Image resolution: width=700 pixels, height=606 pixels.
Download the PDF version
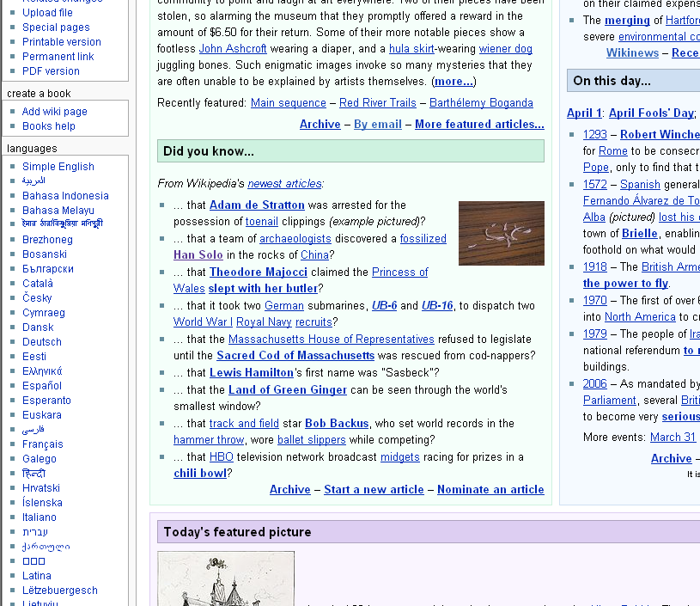coord(51,71)
